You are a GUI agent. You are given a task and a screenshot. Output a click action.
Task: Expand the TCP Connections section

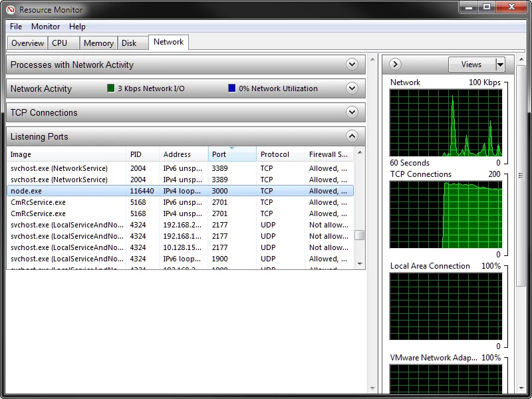coord(352,112)
